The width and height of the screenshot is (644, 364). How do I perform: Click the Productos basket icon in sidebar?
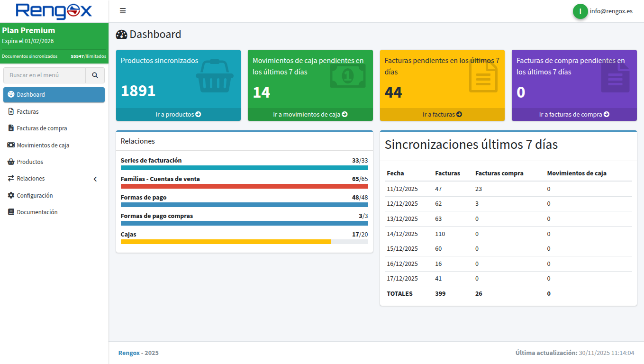coord(11,162)
